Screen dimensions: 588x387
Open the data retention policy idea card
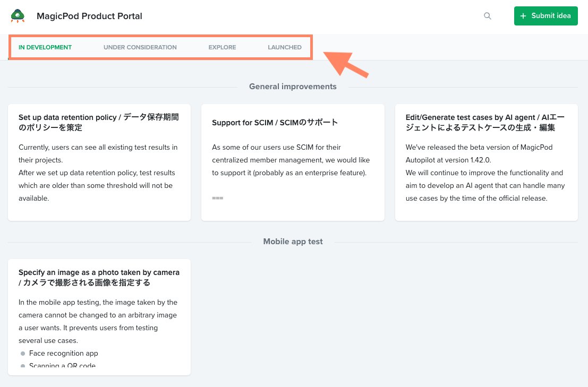(x=99, y=162)
